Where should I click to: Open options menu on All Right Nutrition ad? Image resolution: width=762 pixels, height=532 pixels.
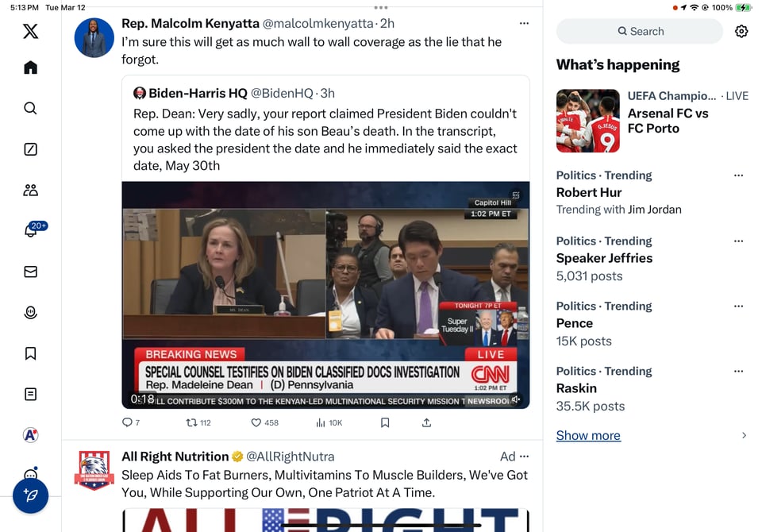(524, 457)
